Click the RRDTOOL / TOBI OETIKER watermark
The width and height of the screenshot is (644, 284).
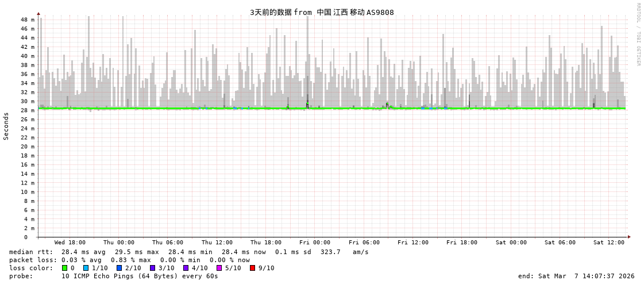[638, 34]
